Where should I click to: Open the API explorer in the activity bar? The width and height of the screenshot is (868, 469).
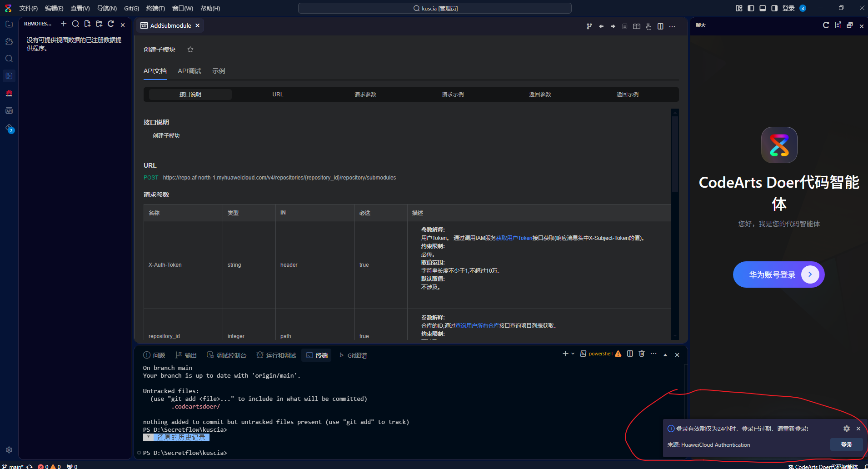coord(9,110)
